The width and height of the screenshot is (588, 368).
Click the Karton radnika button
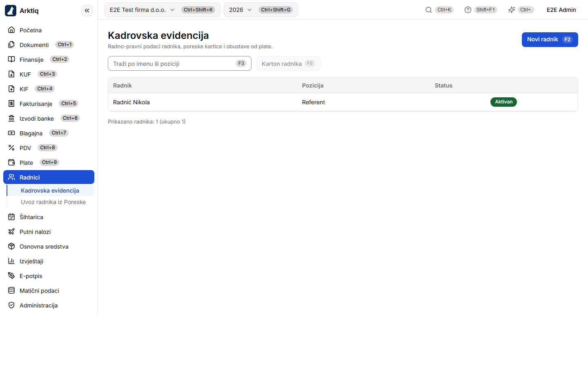tap(288, 63)
